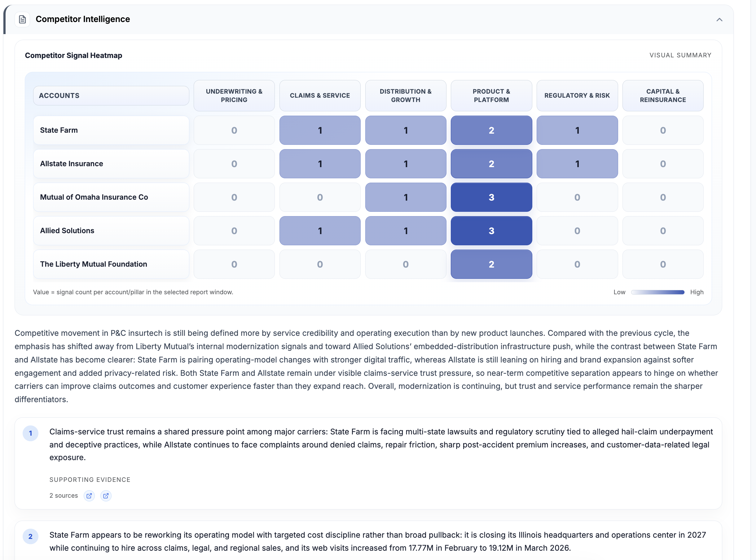
Task: Click State Farm Product & Platform cell
Action: click(491, 130)
